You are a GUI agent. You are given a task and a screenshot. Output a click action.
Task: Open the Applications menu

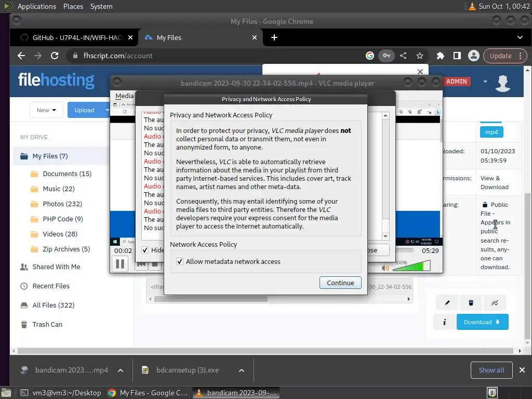[37, 6]
